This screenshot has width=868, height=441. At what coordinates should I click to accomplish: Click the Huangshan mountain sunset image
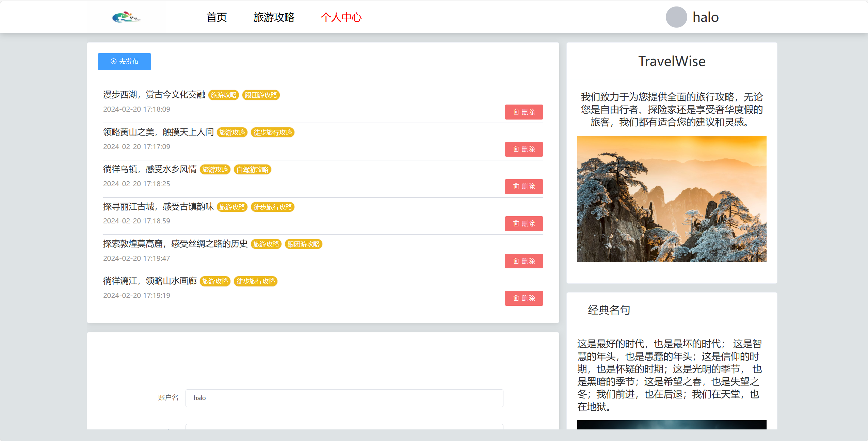(x=671, y=199)
